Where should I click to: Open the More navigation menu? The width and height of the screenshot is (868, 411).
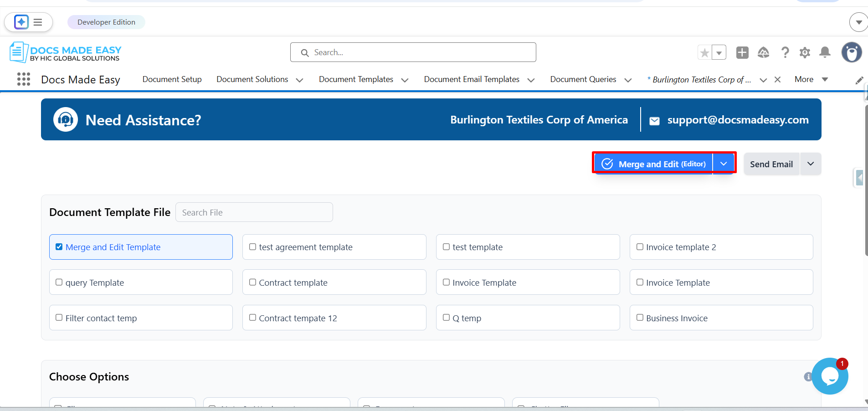(x=811, y=79)
